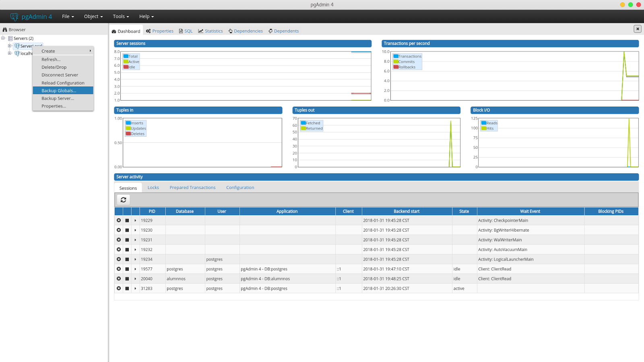The height and width of the screenshot is (362, 644).
Task: Open the Object menu
Action: tap(93, 16)
